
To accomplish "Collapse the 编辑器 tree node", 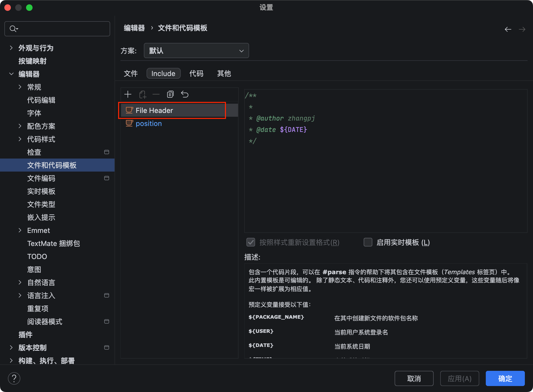I will [11, 74].
